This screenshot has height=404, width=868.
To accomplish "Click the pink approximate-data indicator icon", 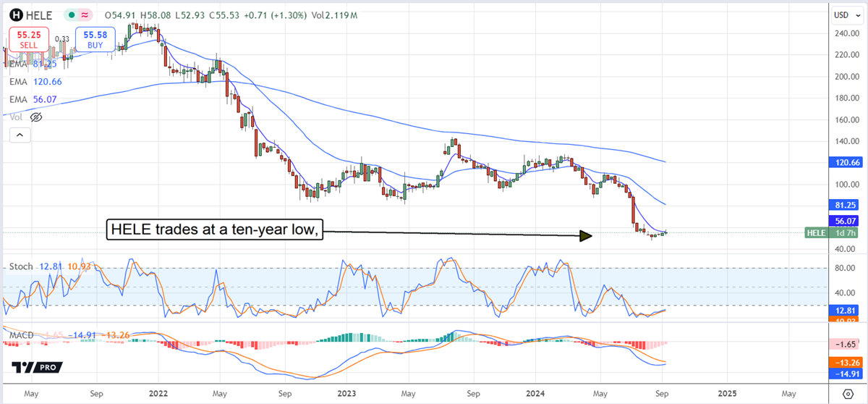I will coord(85,14).
